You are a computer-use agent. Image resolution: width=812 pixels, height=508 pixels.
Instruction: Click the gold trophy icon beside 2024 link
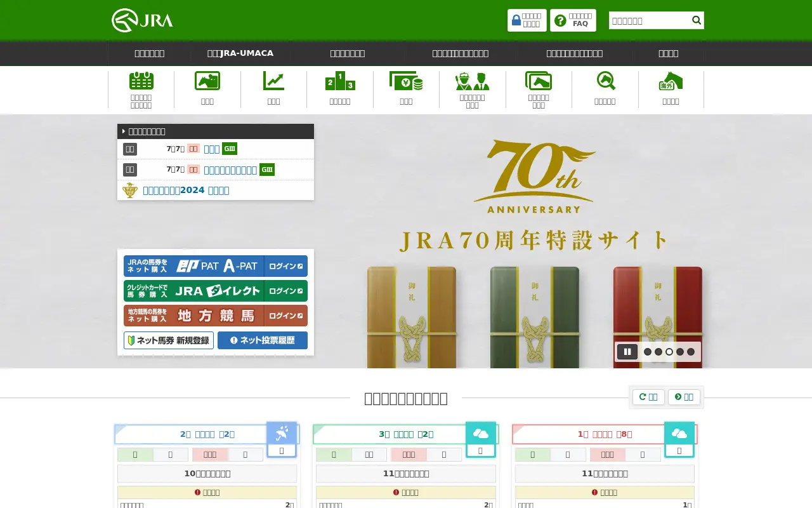[x=130, y=190]
